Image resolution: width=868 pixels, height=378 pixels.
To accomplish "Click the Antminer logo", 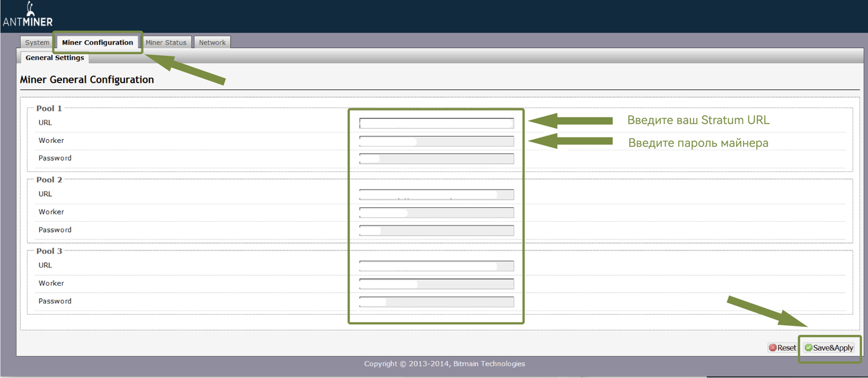I will (x=28, y=15).
